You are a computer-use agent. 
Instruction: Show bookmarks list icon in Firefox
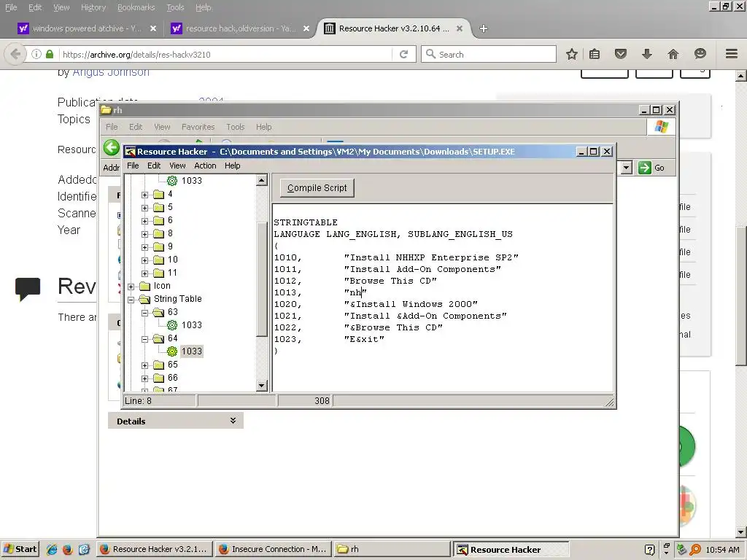(x=595, y=54)
